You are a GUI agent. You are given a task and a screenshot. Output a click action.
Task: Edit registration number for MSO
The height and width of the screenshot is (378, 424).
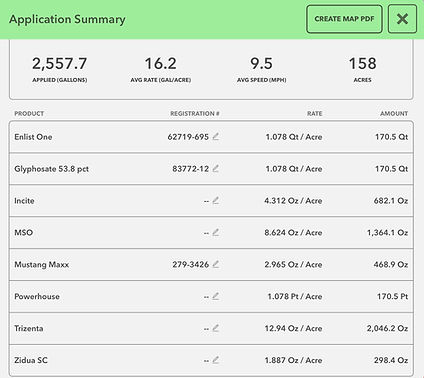[x=216, y=232]
